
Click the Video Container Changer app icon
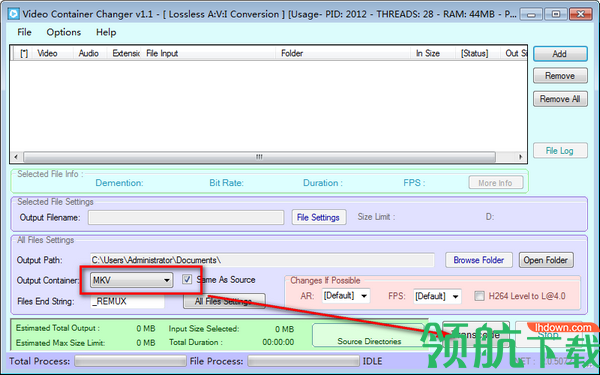[13, 14]
